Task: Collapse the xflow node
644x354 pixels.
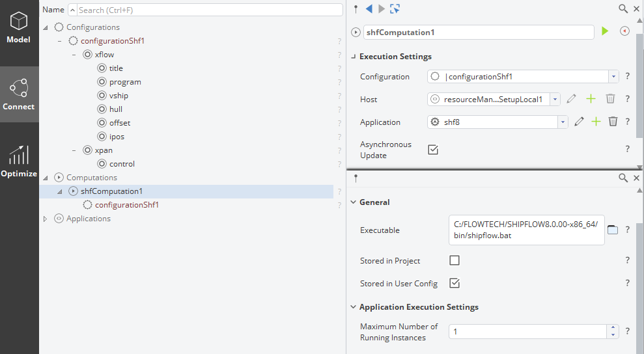Action: 74,55
